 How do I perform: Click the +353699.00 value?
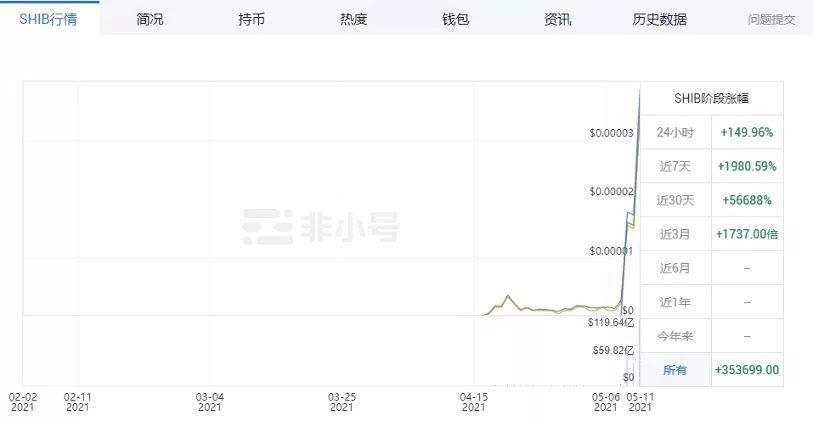pos(747,370)
